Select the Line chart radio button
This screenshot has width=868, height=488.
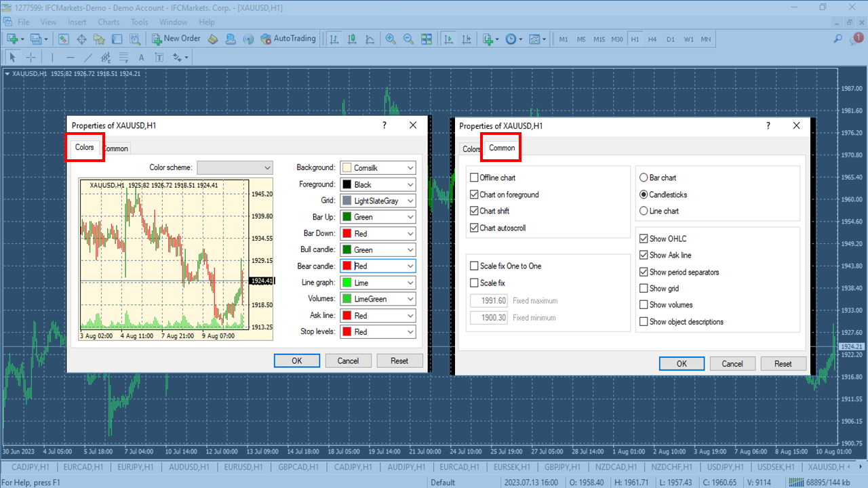point(644,211)
